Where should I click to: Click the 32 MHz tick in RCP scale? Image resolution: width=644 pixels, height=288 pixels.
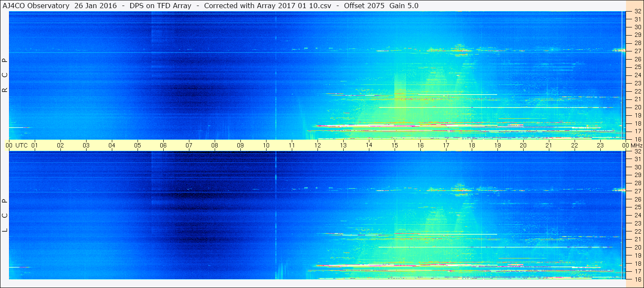[638, 12]
